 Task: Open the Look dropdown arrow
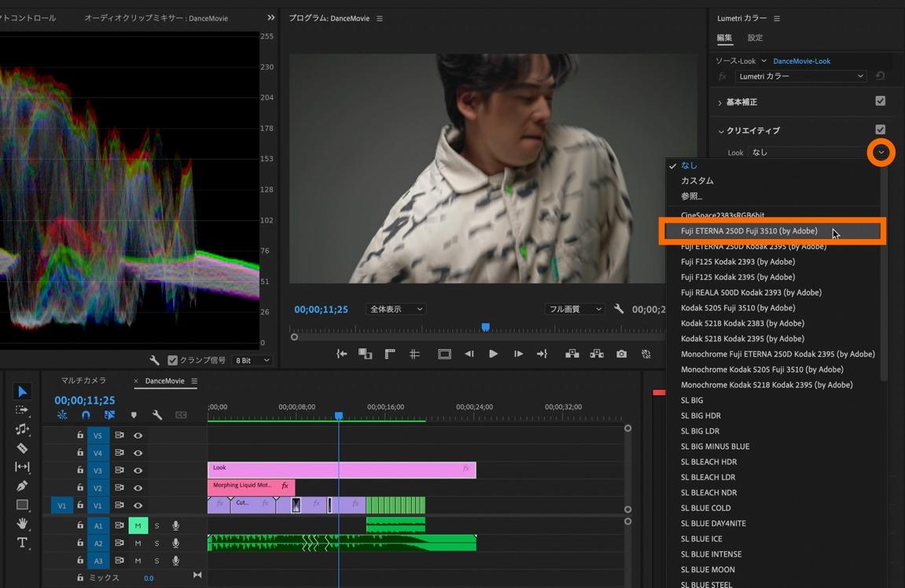click(x=881, y=153)
